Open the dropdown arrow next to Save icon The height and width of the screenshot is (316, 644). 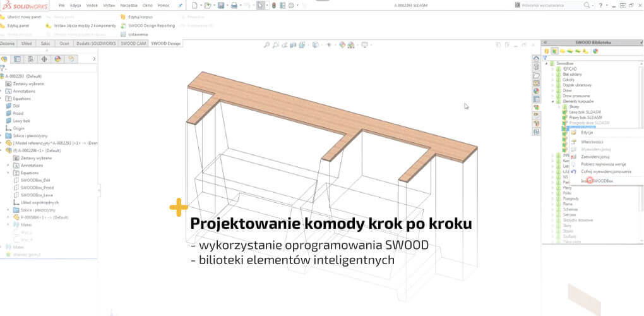click(227, 6)
